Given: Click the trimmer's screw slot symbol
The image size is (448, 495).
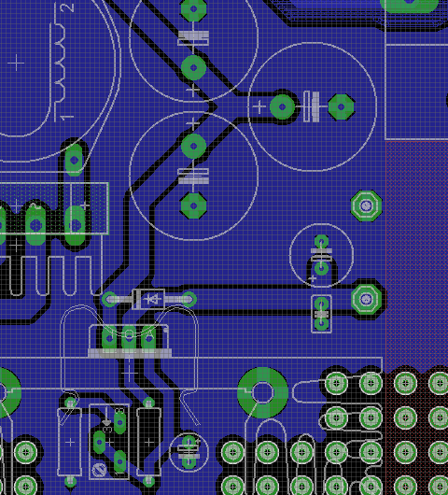Looking at the screenshot, I should 98,471.
